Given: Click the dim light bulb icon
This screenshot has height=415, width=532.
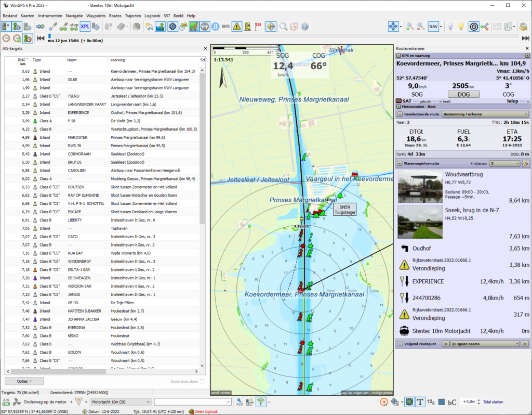Looking at the screenshot, I should (450, 27).
